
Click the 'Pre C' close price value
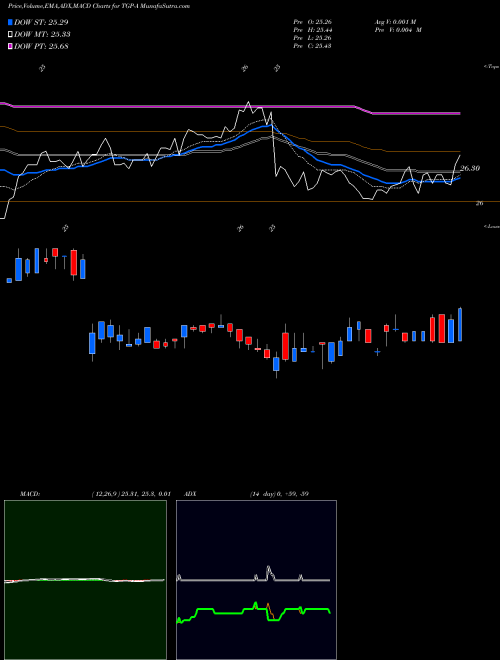[312, 46]
